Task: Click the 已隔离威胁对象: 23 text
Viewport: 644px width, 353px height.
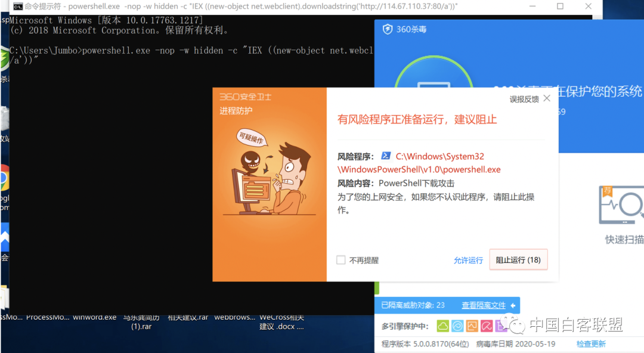Action: tap(413, 305)
